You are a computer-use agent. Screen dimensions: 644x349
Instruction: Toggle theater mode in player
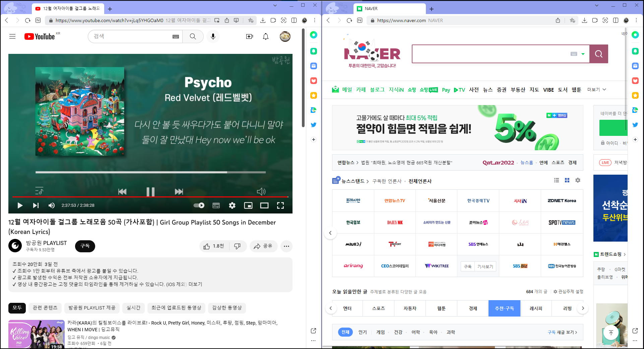point(264,205)
